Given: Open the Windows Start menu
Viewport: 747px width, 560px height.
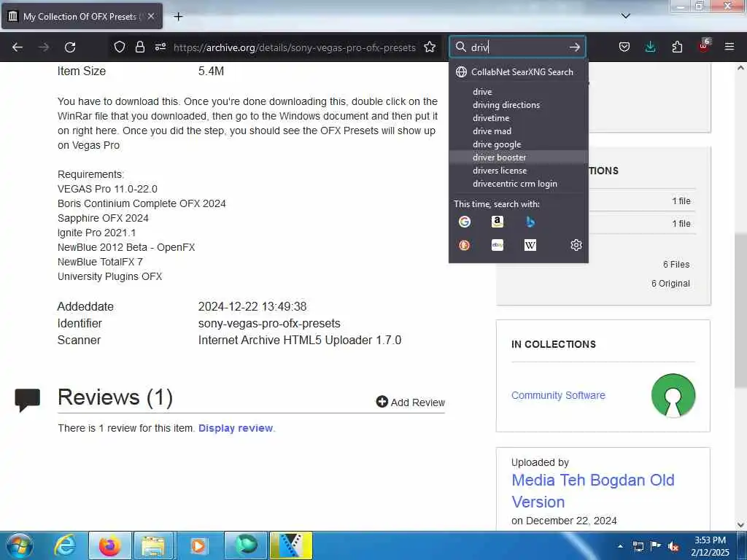Looking at the screenshot, I should pyautogui.click(x=19, y=545).
